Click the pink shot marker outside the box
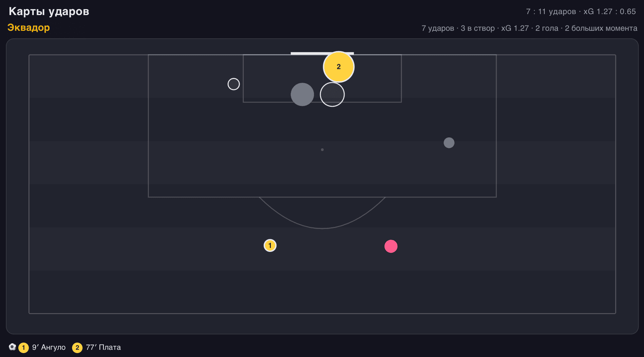The width and height of the screenshot is (644, 357). 391,246
